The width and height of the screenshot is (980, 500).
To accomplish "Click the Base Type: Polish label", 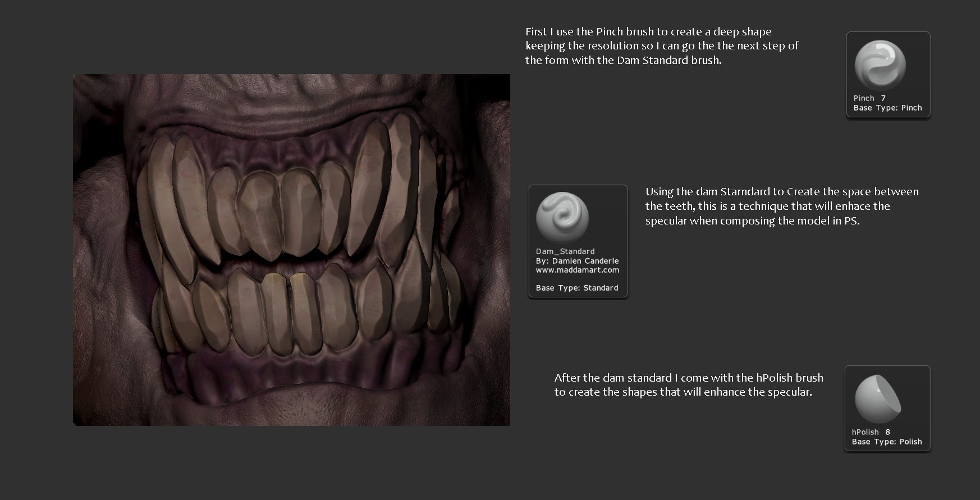I will [886, 442].
